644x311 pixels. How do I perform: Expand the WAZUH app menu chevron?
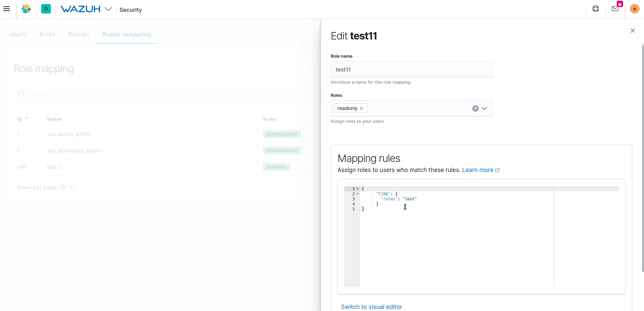(108, 9)
